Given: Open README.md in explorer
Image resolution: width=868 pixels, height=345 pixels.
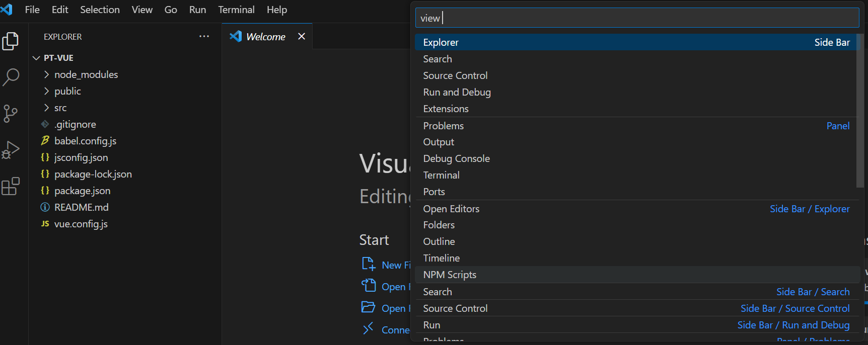Looking at the screenshot, I should 82,207.
